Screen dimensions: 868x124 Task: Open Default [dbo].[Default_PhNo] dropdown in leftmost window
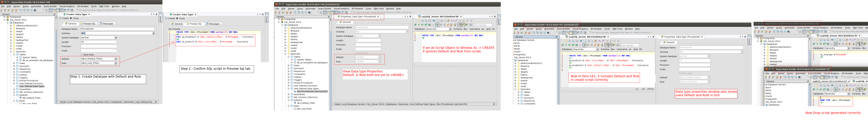116,59
